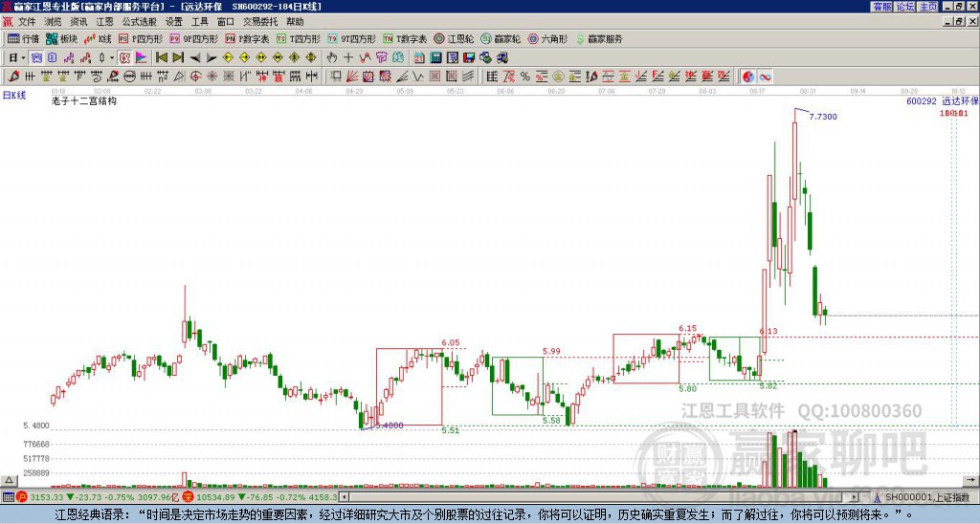Jump to first bar icon
The width and height of the screenshot is (980, 524).
[161, 58]
